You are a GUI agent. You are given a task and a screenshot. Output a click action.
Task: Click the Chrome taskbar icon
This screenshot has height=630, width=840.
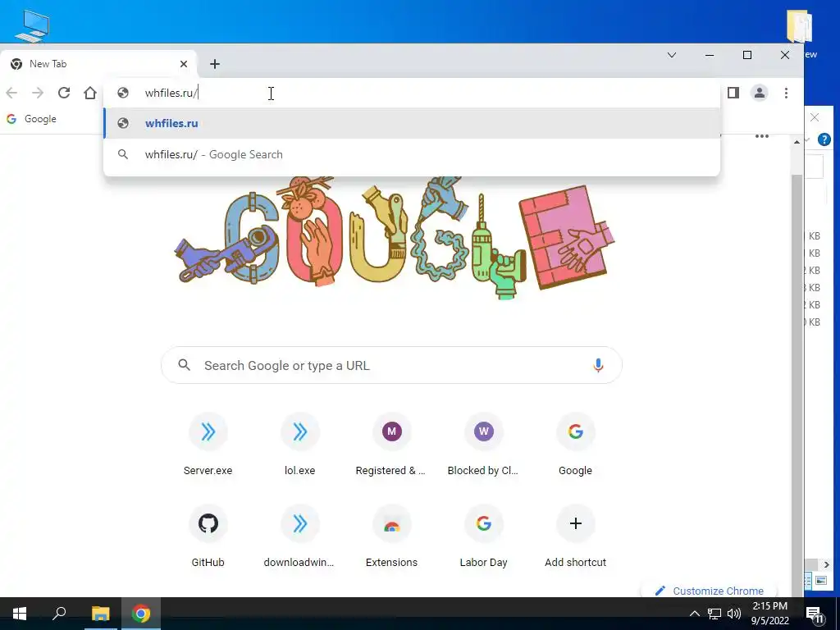(141, 614)
